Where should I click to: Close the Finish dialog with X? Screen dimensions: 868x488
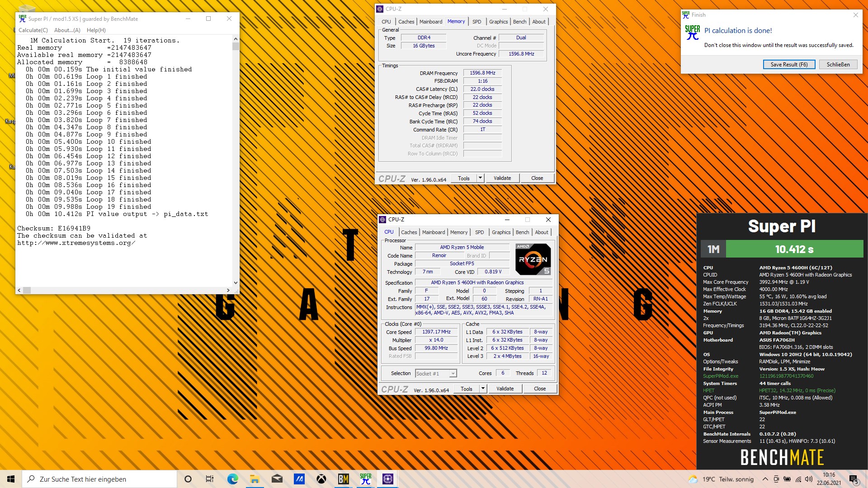855,15
